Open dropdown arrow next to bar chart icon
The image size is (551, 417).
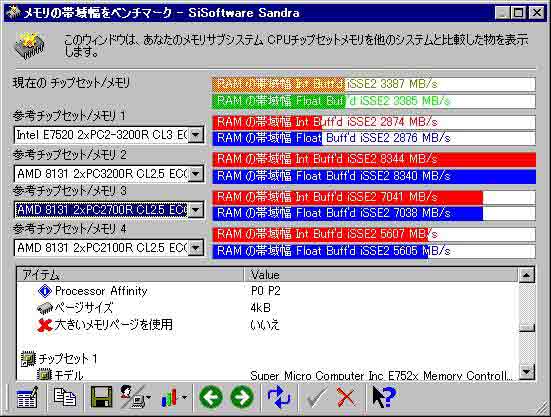(x=185, y=397)
